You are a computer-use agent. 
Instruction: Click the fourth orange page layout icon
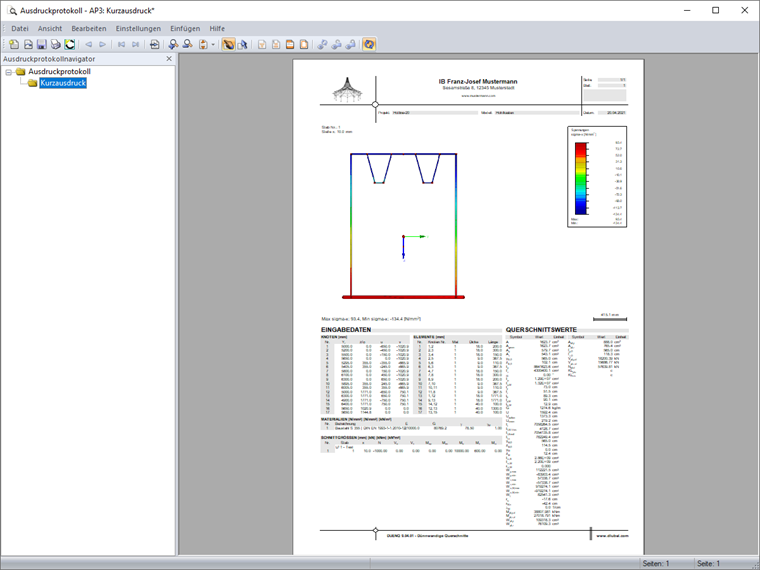pos(304,45)
